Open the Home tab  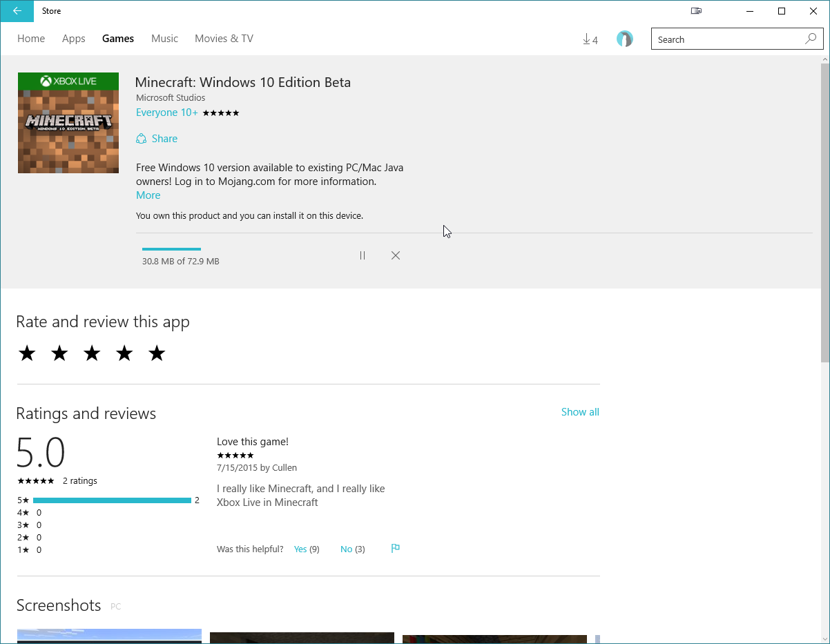[31, 39]
